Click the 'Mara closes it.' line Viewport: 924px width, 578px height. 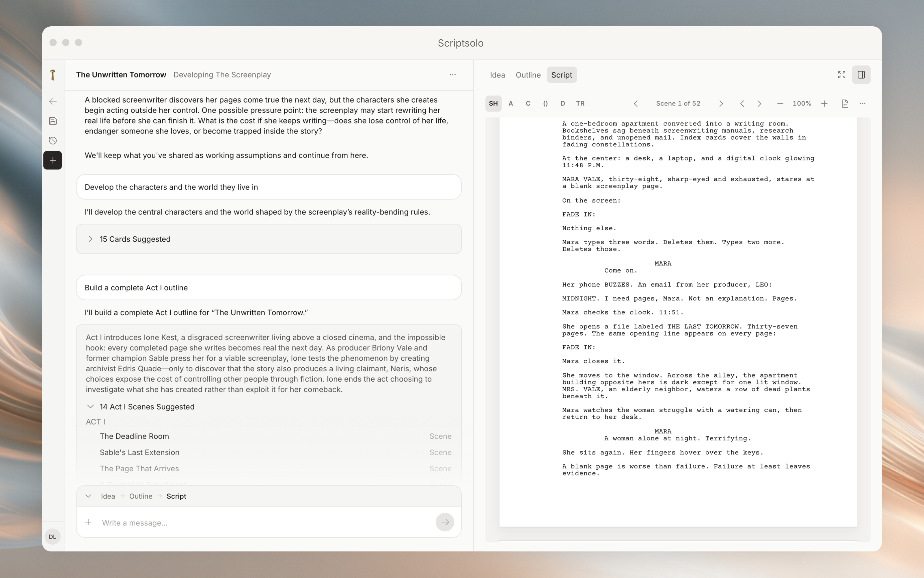tap(593, 361)
